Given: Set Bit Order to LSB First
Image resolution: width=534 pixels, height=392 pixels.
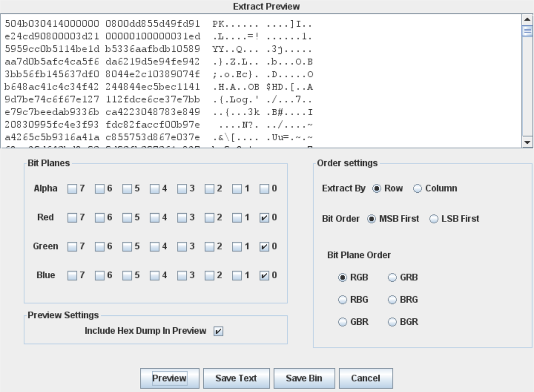Looking at the screenshot, I should [434, 218].
